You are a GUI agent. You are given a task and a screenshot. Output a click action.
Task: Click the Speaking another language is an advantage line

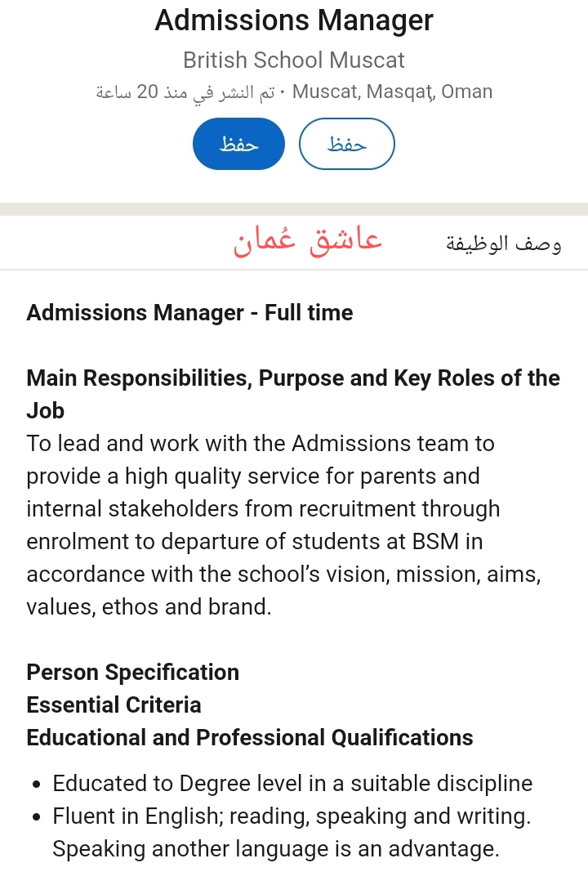[x=275, y=849]
